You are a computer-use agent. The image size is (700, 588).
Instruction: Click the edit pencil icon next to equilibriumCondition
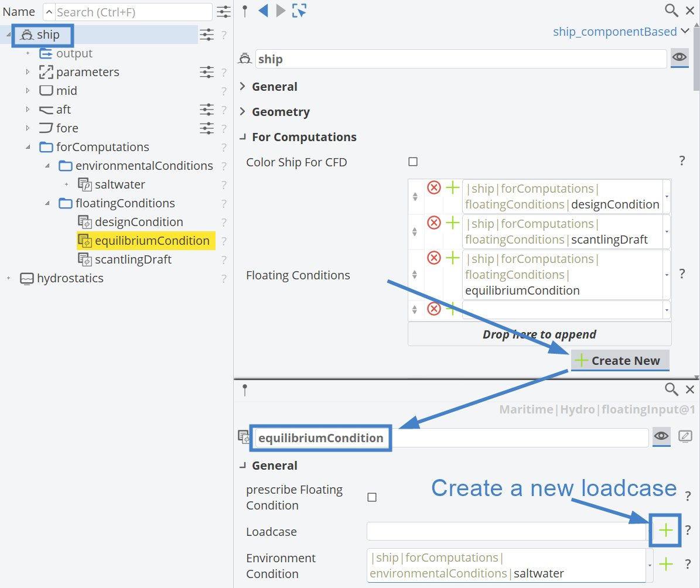click(x=685, y=436)
